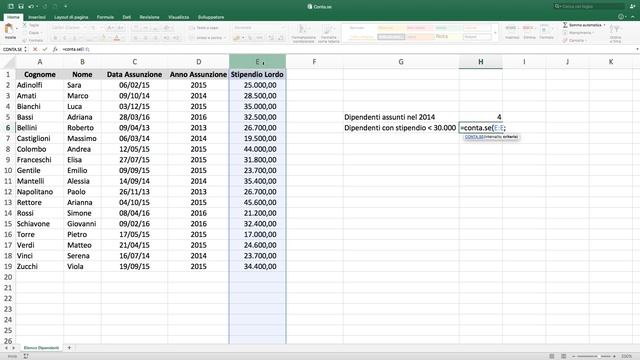
Task: Click the Dipendenti con stipendio < 30.000 label
Action: 400,128
